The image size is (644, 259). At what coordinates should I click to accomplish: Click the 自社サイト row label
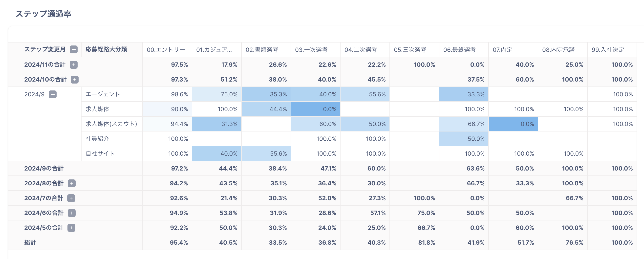100,153
